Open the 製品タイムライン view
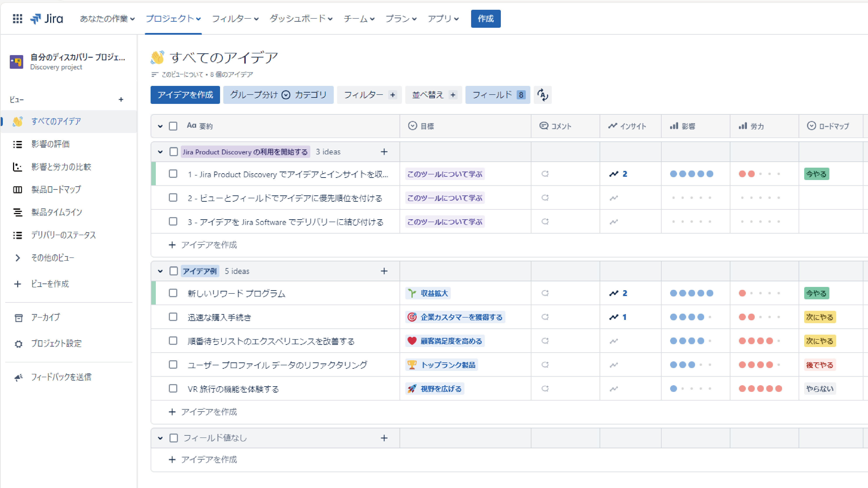868x488 pixels. tap(56, 212)
